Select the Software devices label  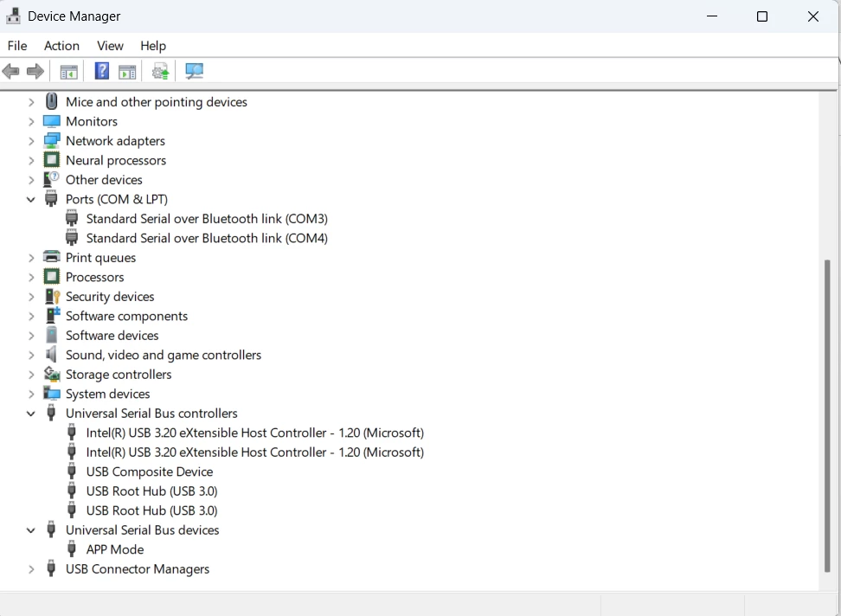pyautogui.click(x=112, y=335)
